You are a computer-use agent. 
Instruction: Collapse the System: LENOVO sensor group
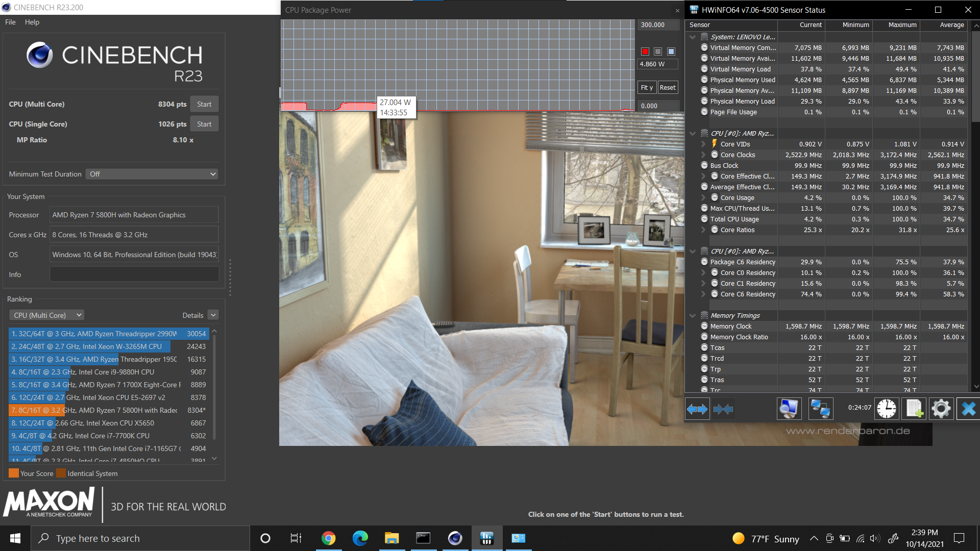(x=693, y=37)
